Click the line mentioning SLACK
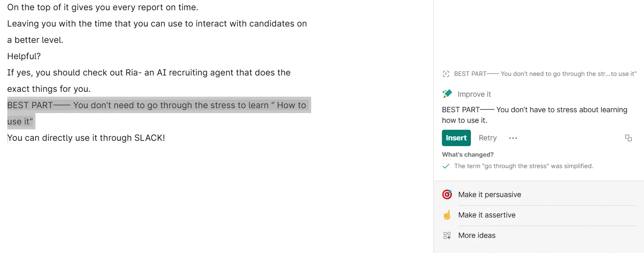644x253 pixels. [x=86, y=138]
